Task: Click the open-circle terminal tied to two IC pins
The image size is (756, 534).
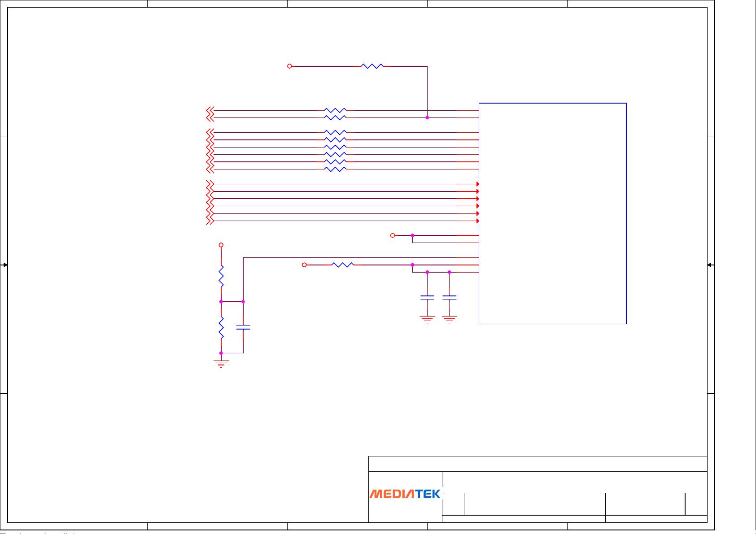Action: click(393, 235)
